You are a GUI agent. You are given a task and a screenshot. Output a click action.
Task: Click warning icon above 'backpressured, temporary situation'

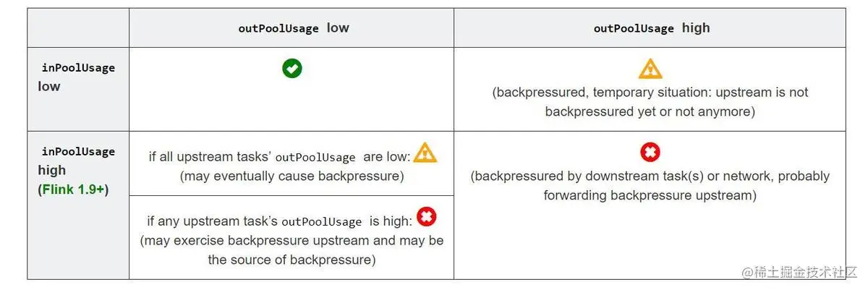[650, 69]
